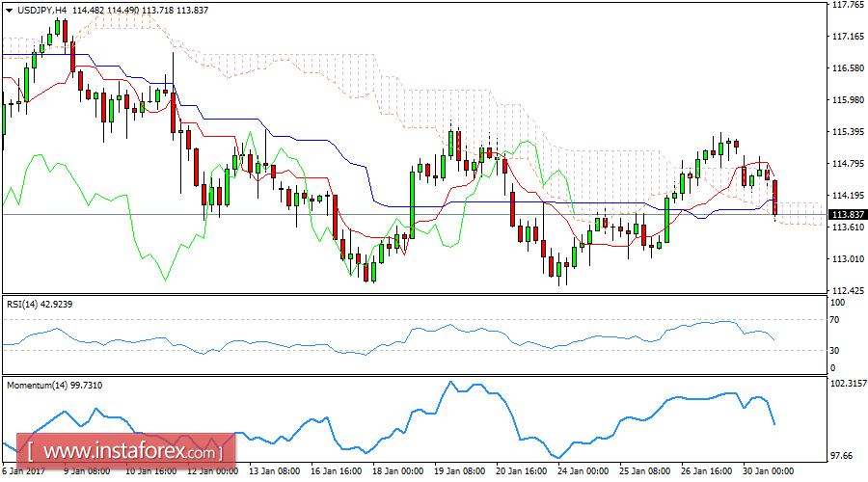Click the 19 Jan 08:00 time label
The width and height of the screenshot is (868, 482).
click(x=460, y=471)
